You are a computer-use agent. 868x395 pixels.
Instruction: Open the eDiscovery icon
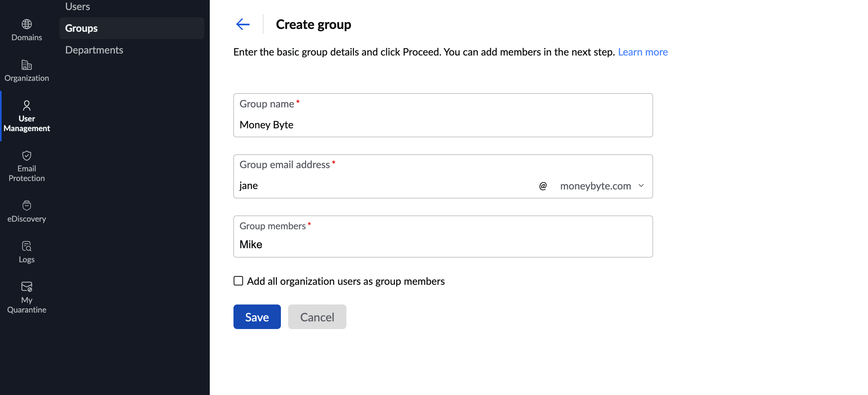(x=27, y=206)
